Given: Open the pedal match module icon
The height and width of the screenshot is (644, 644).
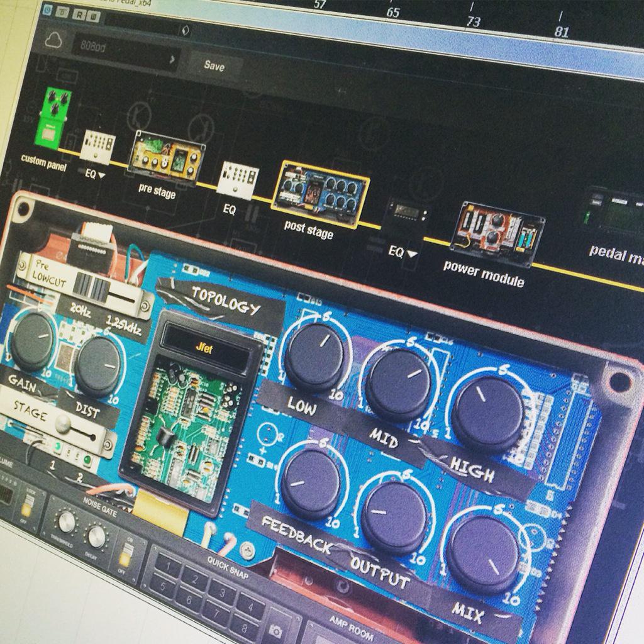Looking at the screenshot, I should [614, 213].
